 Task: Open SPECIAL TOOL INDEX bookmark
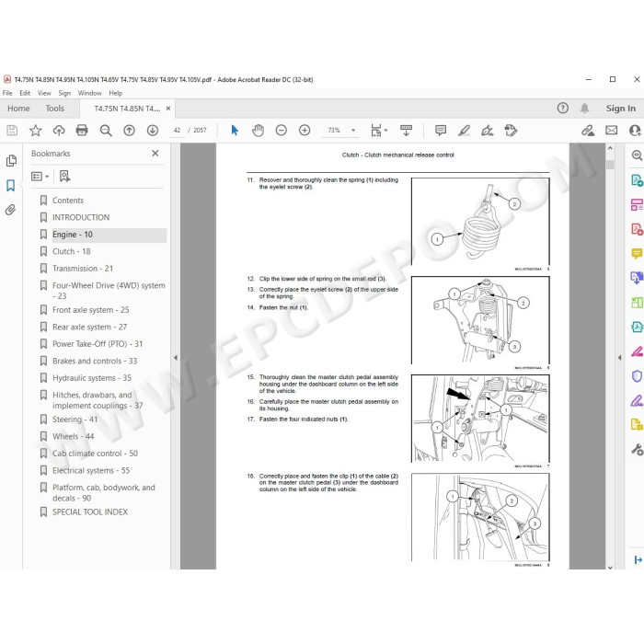(x=90, y=512)
